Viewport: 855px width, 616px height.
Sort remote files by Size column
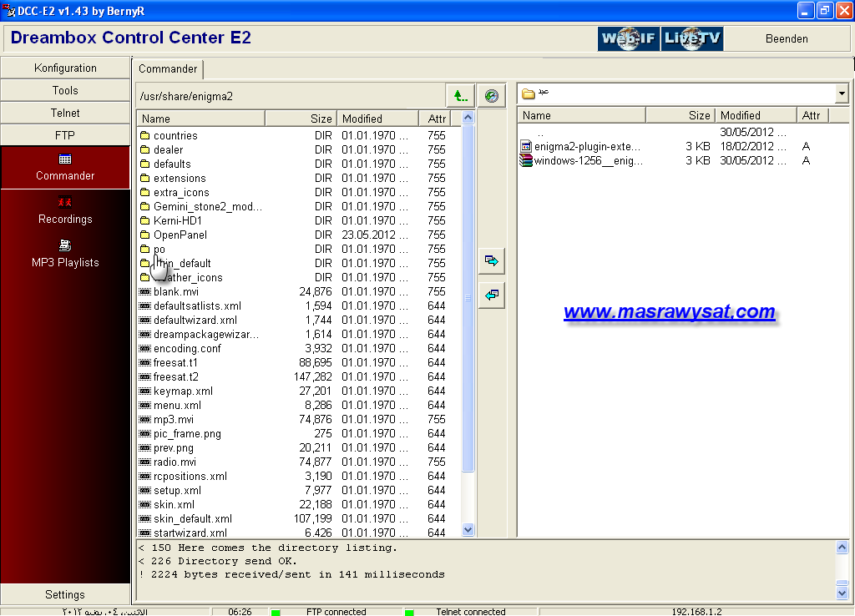tap(301, 119)
